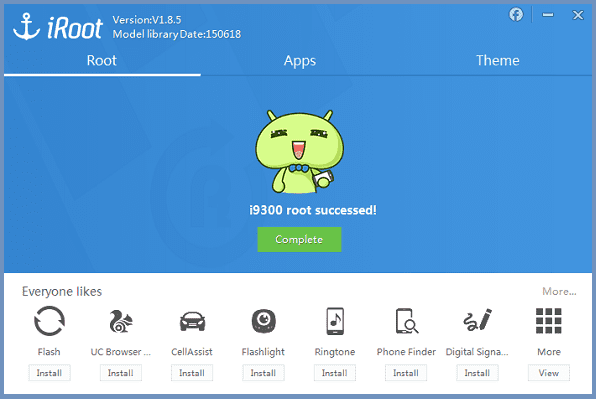Click the Version:V1.8.5 text
The image size is (596, 399).
147,20
